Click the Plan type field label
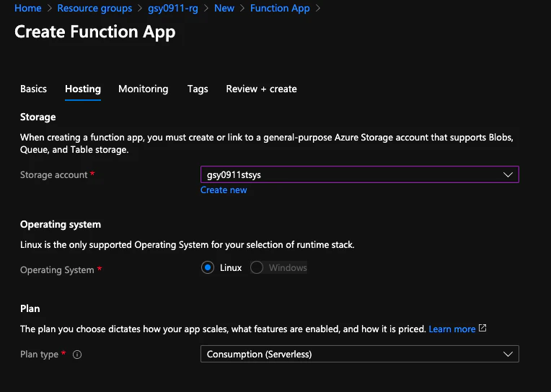 point(39,355)
